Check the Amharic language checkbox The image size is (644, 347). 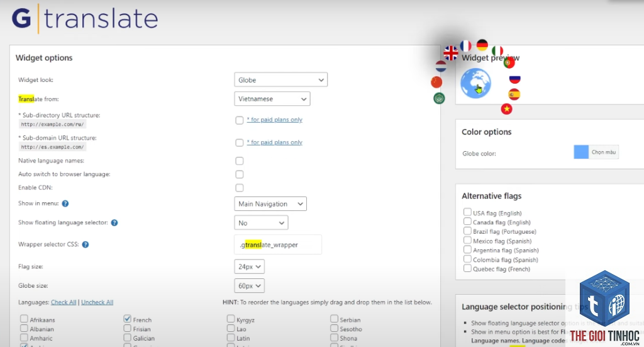point(25,338)
